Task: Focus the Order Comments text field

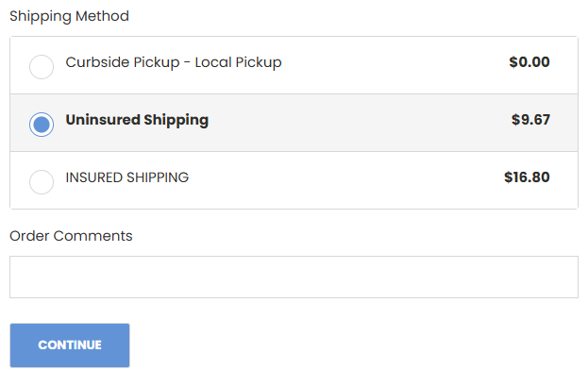Action: tap(294, 278)
